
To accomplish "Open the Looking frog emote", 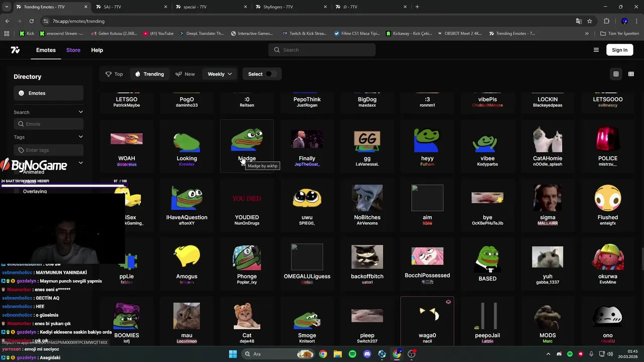I will [x=187, y=146].
